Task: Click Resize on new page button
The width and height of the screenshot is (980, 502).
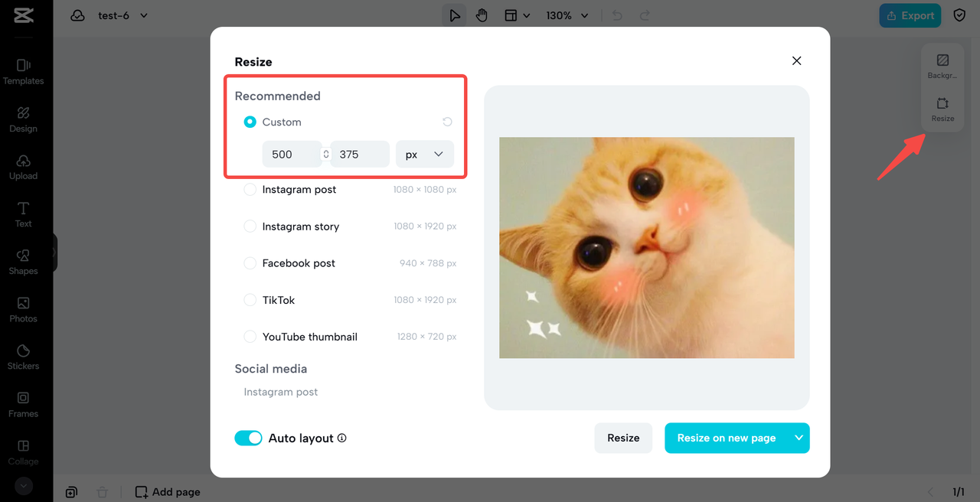Action: [x=727, y=438]
